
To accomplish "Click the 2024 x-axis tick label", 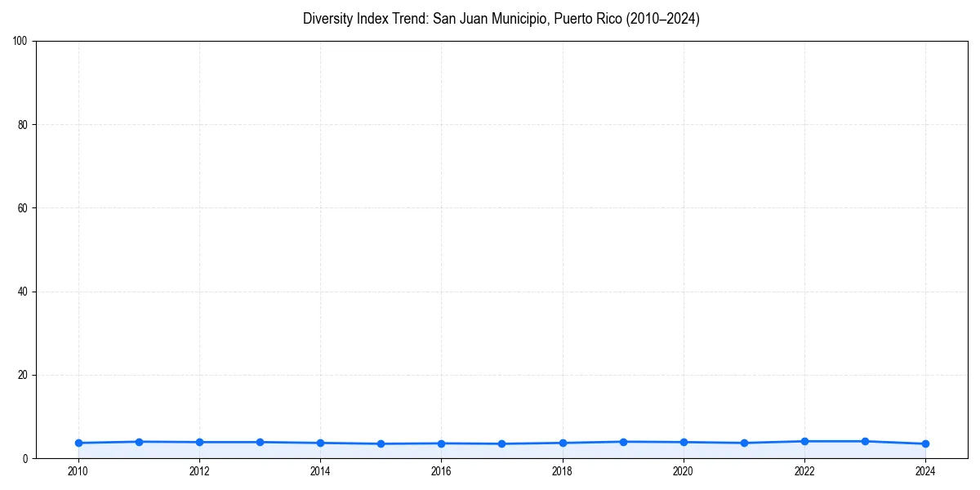I will pyautogui.click(x=924, y=471).
